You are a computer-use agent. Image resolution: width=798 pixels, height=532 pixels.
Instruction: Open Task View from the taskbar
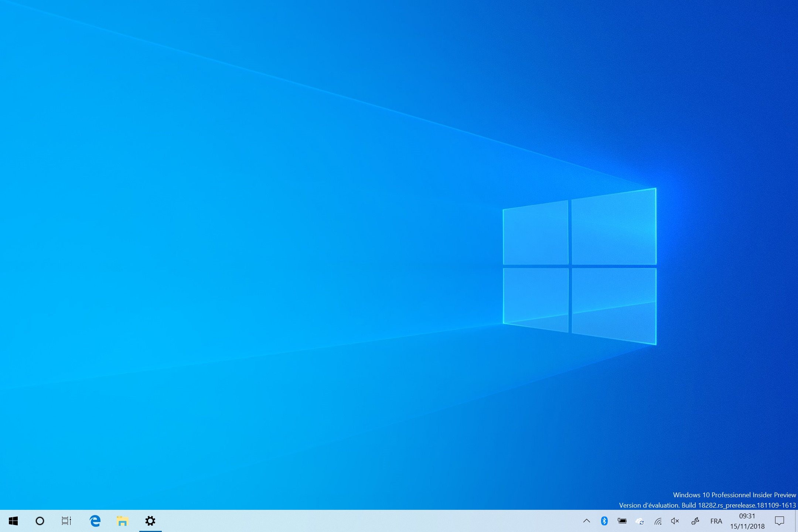tap(66, 521)
